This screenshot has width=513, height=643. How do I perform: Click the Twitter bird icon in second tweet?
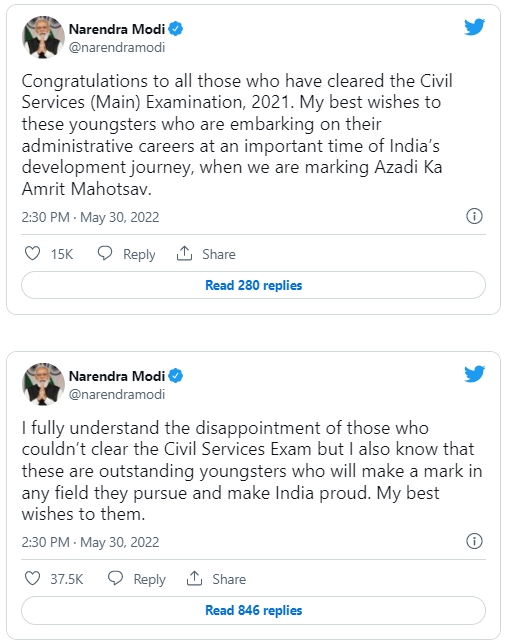474,374
